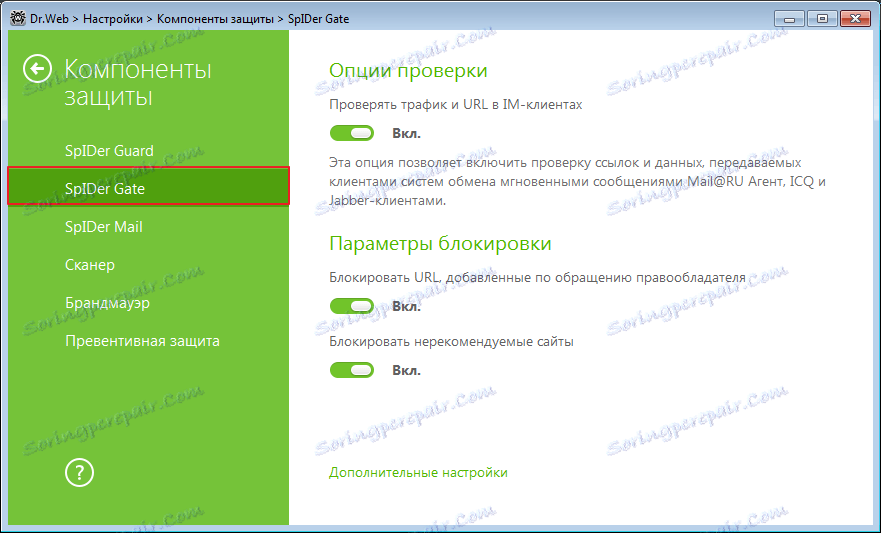Click the Dr.Web spider icon in title bar
The width and height of the screenshot is (881, 533).
(17, 19)
